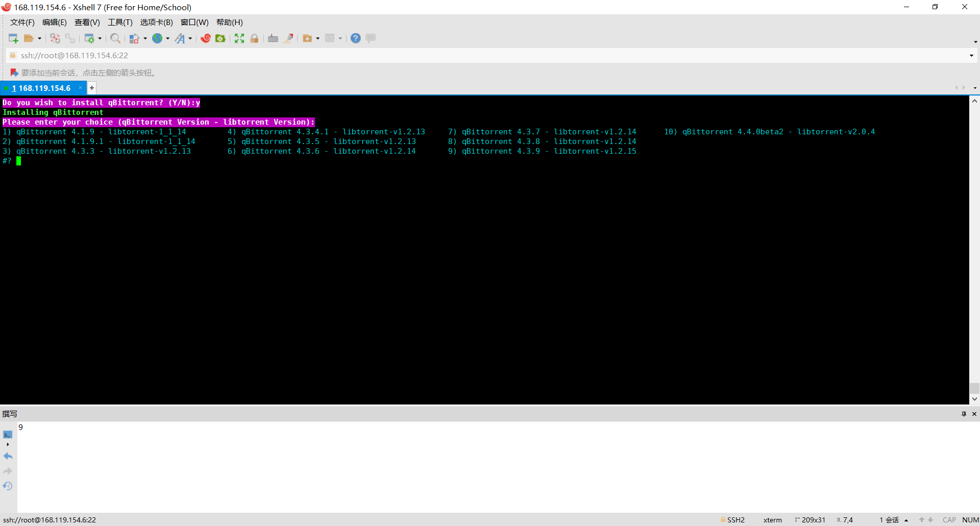Image resolution: width=980 pixels, height=526 pixels.
Task: Click the Find magnifier icon
Action: (115, 38)
